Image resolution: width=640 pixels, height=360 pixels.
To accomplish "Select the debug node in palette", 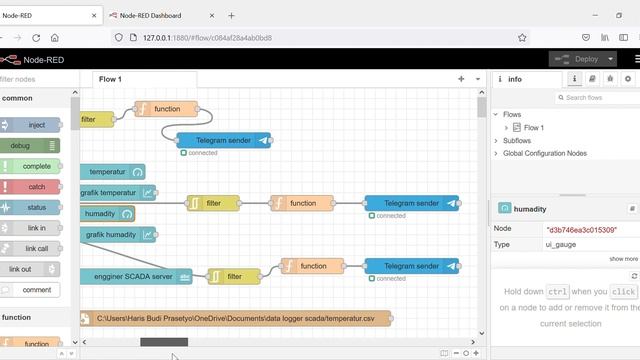I will click(30, 146).
